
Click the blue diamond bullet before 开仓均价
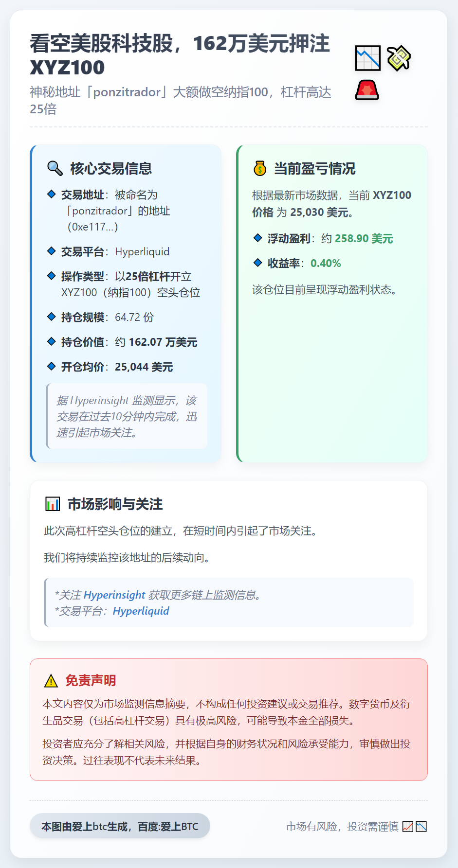tap(51, 366)
